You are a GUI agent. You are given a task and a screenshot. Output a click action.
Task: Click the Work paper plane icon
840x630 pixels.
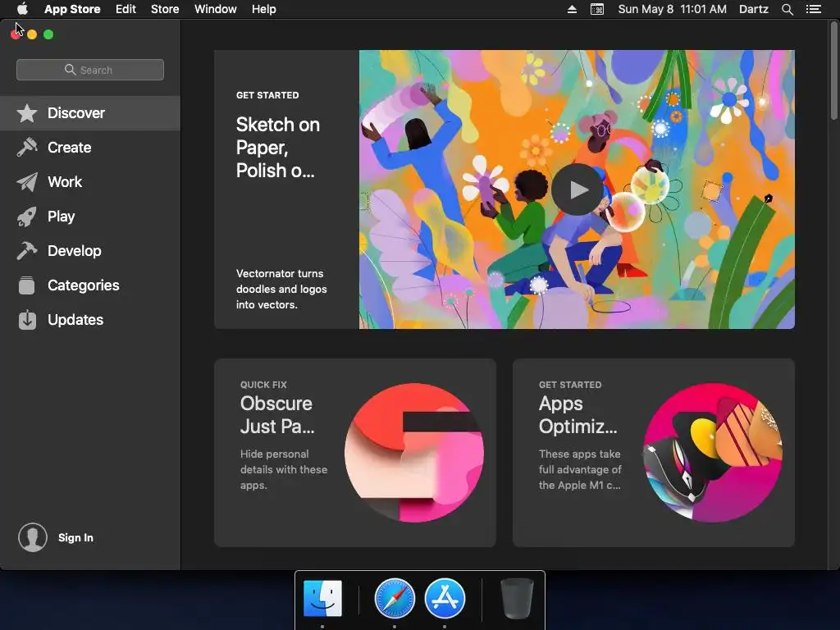[x=27, y=181]
